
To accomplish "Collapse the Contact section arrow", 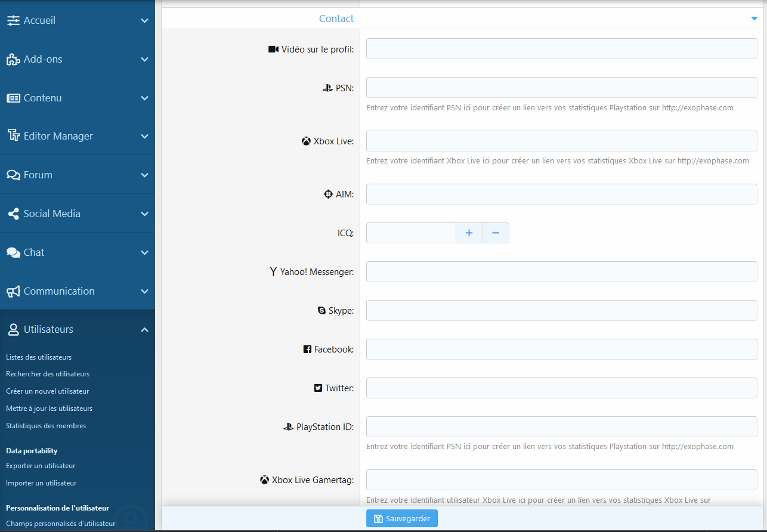I will tap(754, 19).
